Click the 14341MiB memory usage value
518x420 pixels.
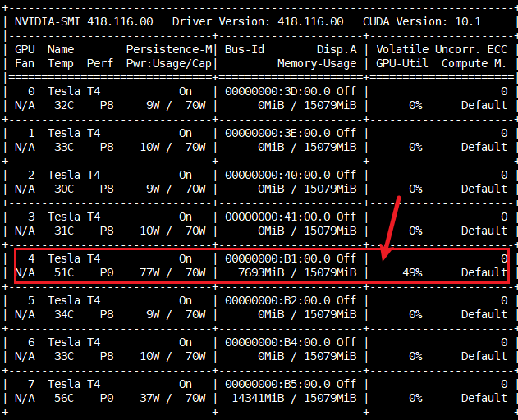click(x=258, y=398)
